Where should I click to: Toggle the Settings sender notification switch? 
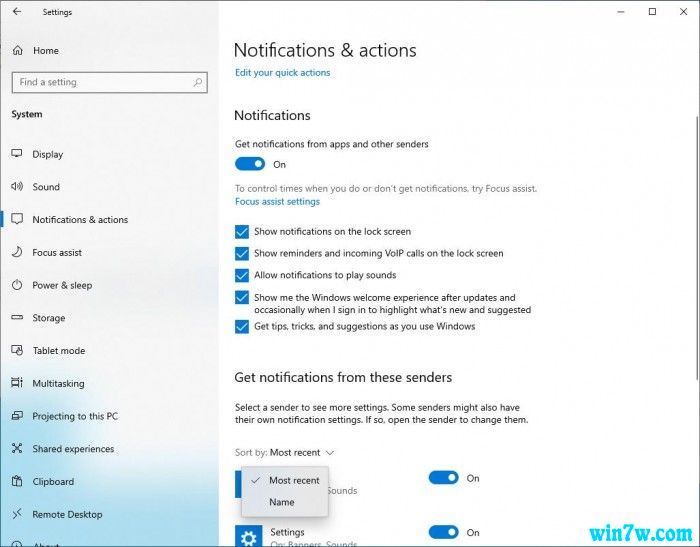(443, 532)
